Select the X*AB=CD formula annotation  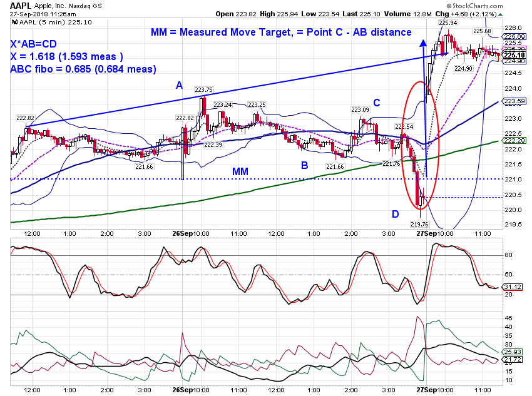(x=33, y=44)
